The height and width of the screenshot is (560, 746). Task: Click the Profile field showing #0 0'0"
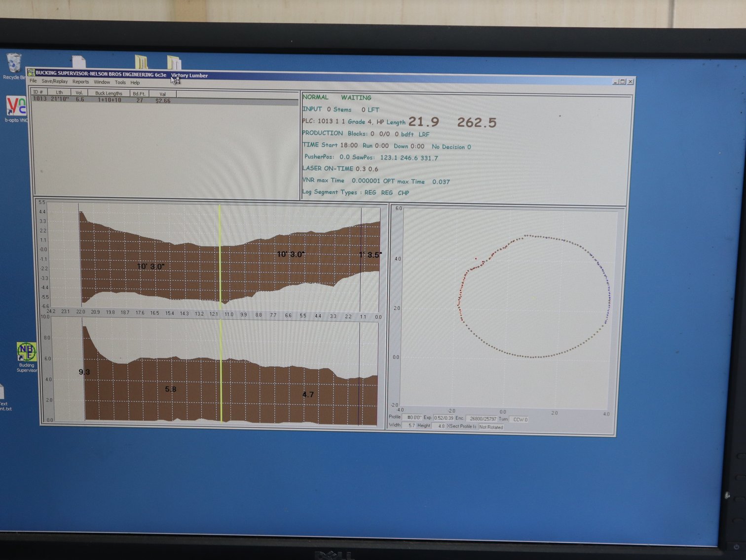click(x=413, y=417)
